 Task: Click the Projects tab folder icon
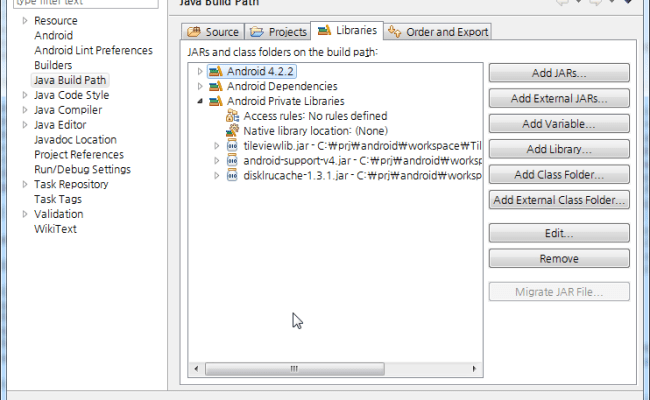point(257,32)
